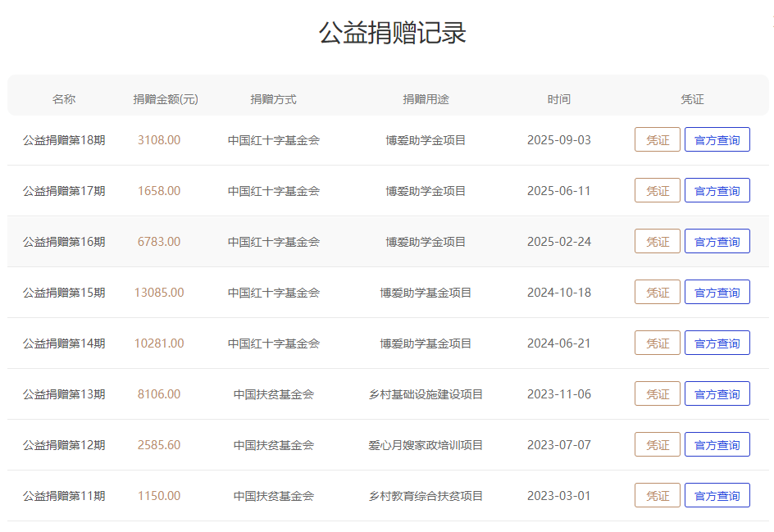This screenshot has width=774, height=532.
Task: Select 官方查询 for 公益捐赠第12期
Action: (717, 444)
